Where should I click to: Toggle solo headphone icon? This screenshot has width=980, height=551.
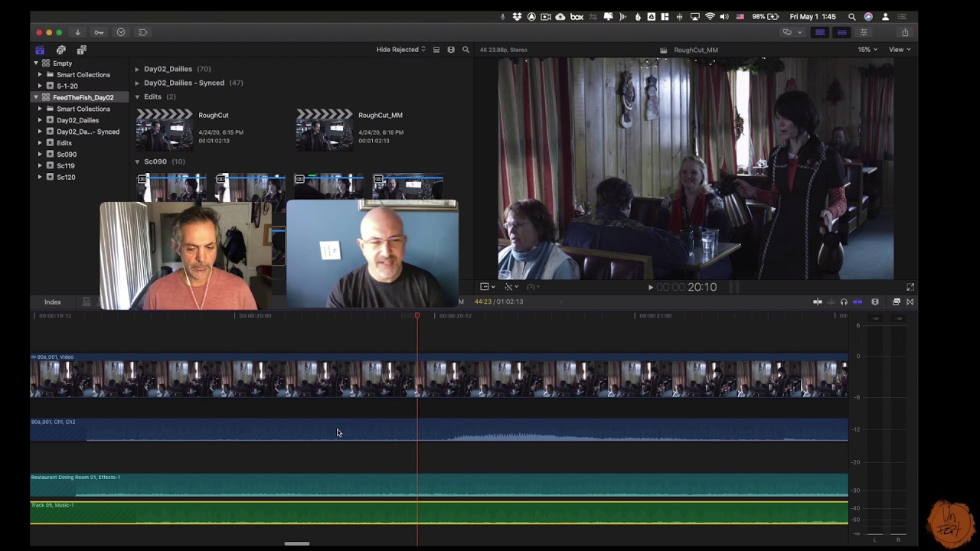[x=844, y=302]
